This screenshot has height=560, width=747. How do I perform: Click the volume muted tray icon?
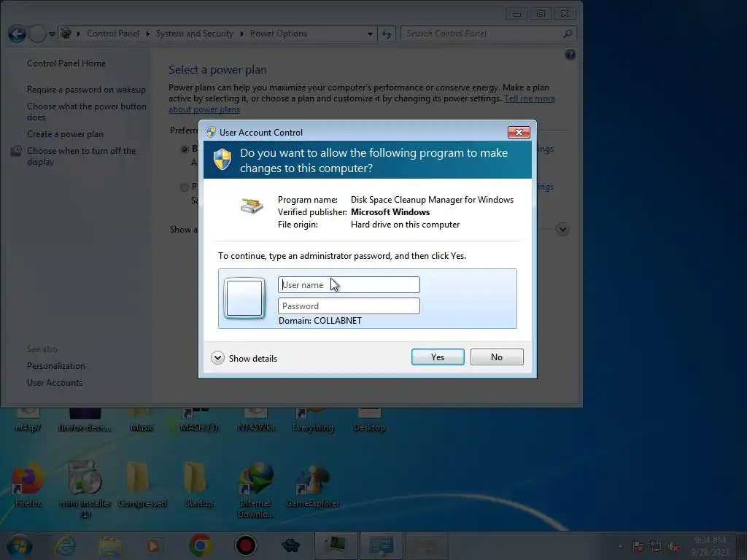coord(673,547)
